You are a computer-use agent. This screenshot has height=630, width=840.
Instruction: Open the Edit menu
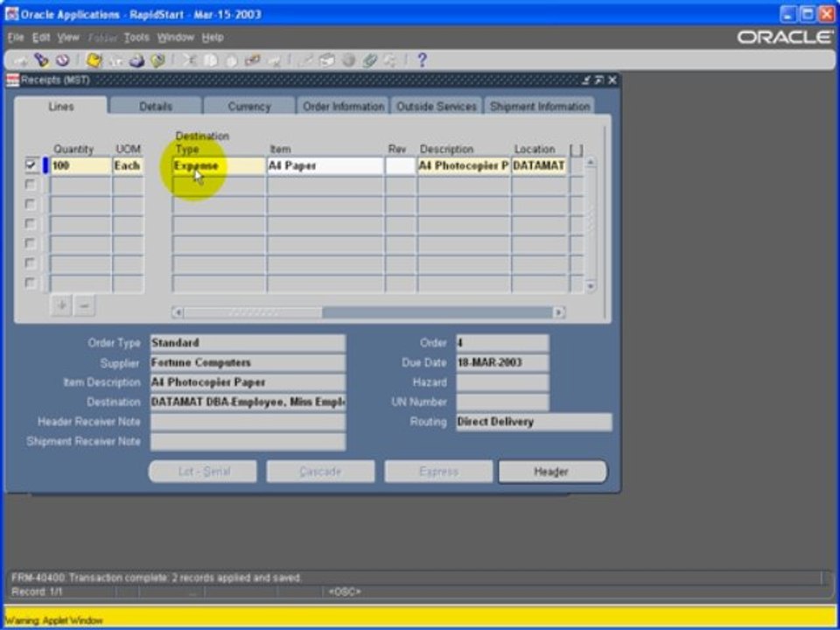tap(41, 38)
